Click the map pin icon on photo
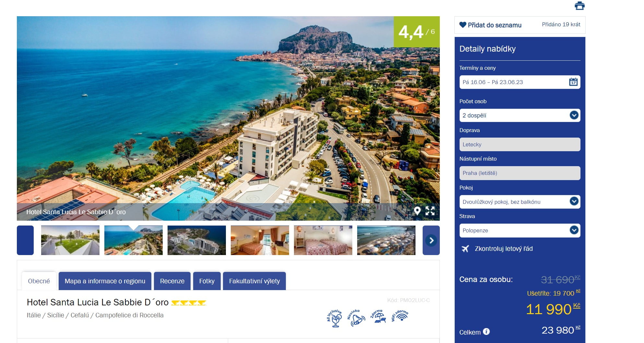The image size is (644, 343). click(x=417, y=211)
